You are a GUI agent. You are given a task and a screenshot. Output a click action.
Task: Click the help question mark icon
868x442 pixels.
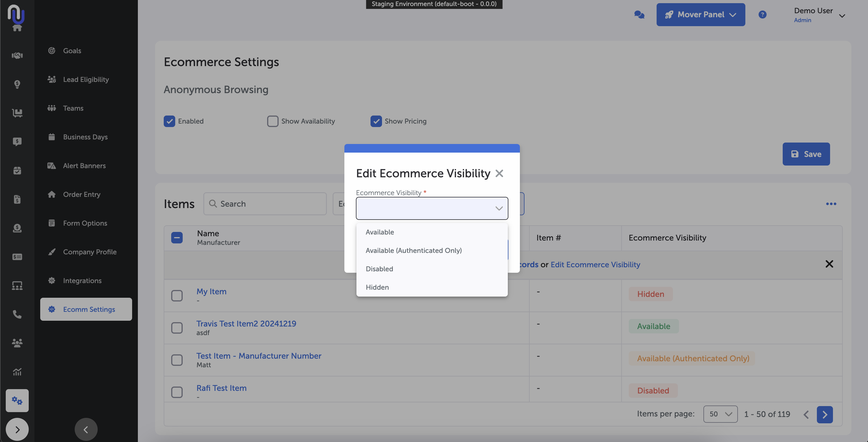point(762,14)
